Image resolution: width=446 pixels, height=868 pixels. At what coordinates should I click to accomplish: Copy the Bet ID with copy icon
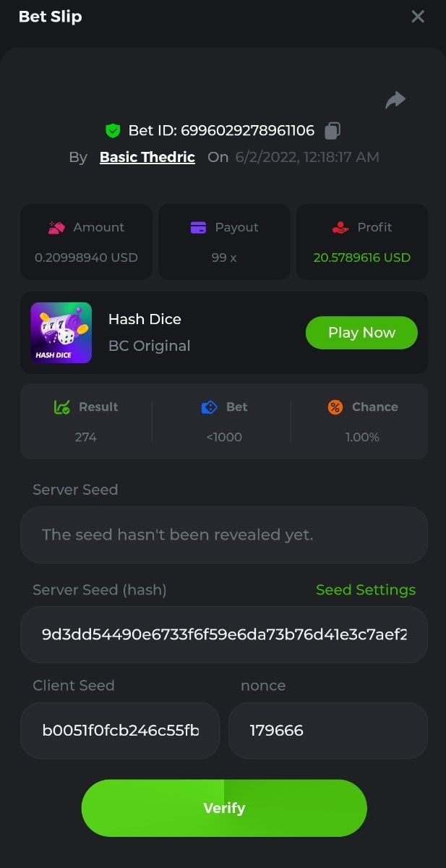tap(333, 131)
